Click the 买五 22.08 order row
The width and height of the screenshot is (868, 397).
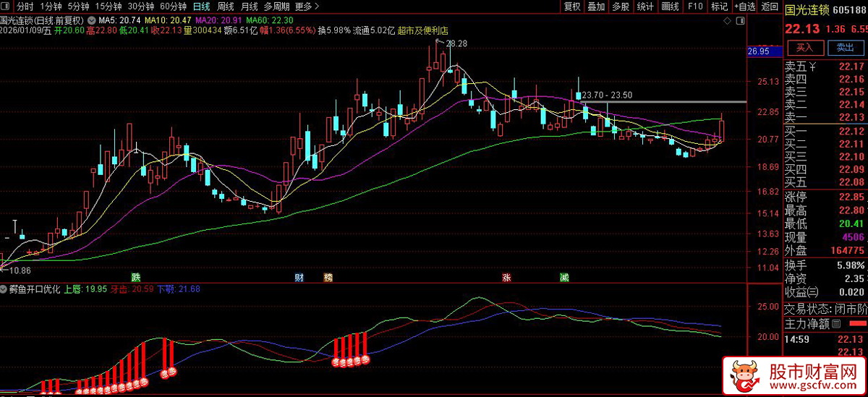coord(825,182)
